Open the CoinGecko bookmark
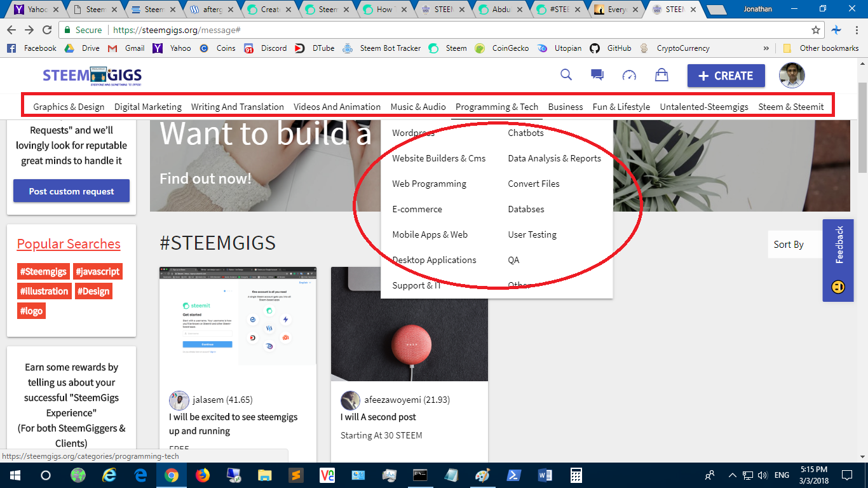Image resolution: width=868 pixels, height=488 pixels. pos(501,48)
